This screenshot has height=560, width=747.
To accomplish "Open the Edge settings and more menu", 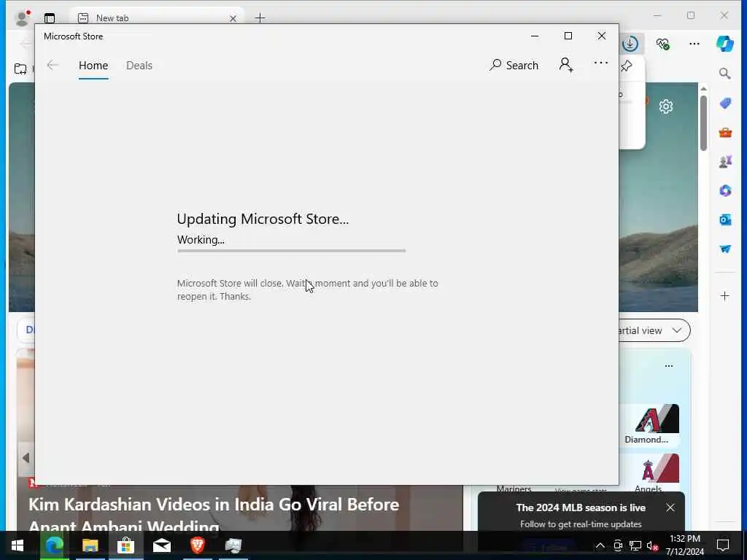I will [x=694, y=44].
